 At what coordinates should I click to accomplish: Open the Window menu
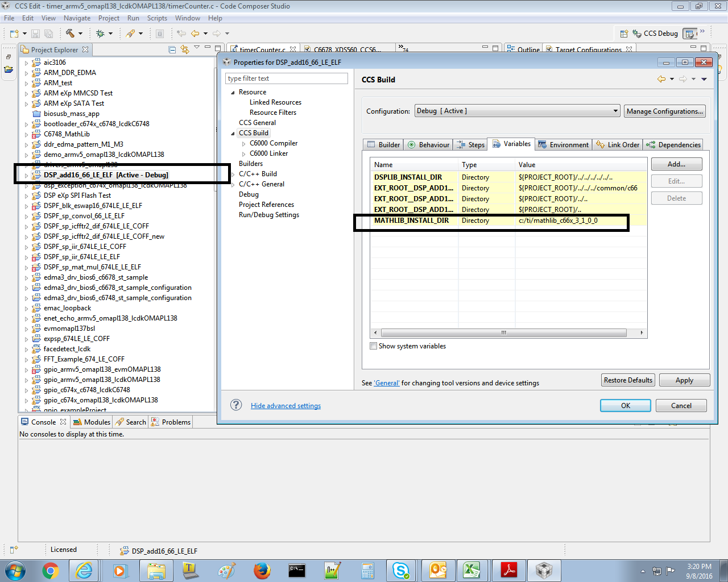click(188, 18)
